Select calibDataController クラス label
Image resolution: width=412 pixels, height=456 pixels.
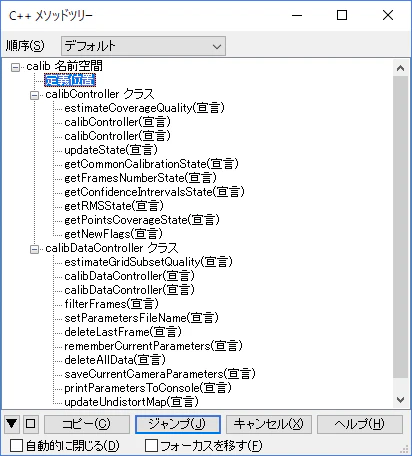click(x=112, y=248)
